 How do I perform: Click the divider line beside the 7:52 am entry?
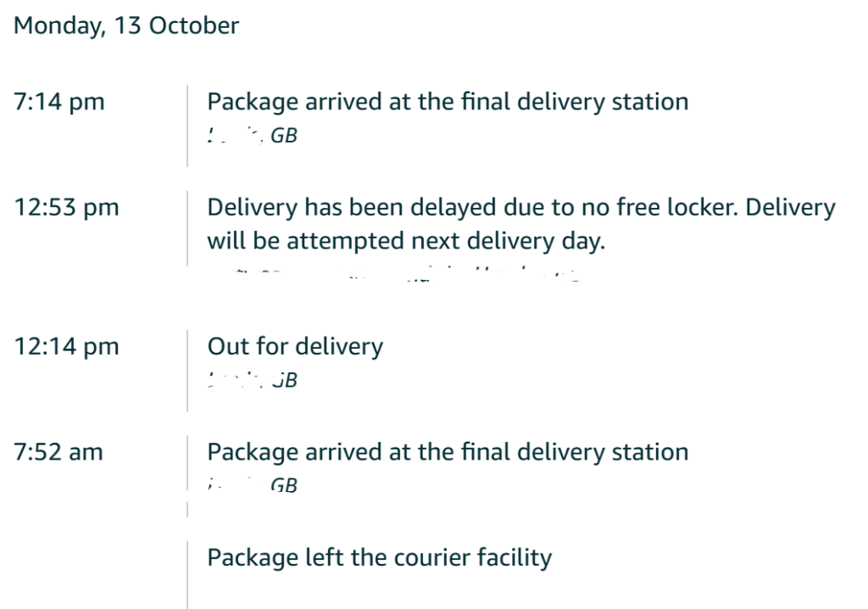click(x=187, y=463)
